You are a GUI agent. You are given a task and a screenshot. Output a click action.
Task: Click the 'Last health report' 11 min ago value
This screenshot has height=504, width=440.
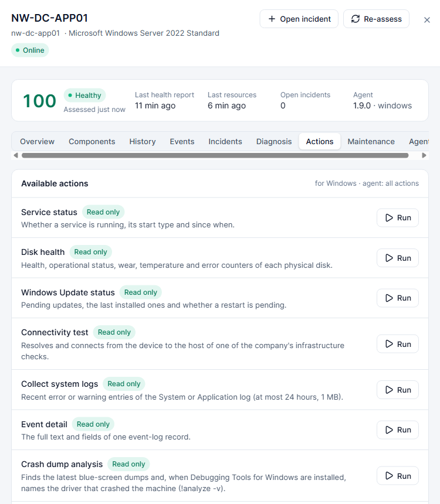tap(155, 105)
